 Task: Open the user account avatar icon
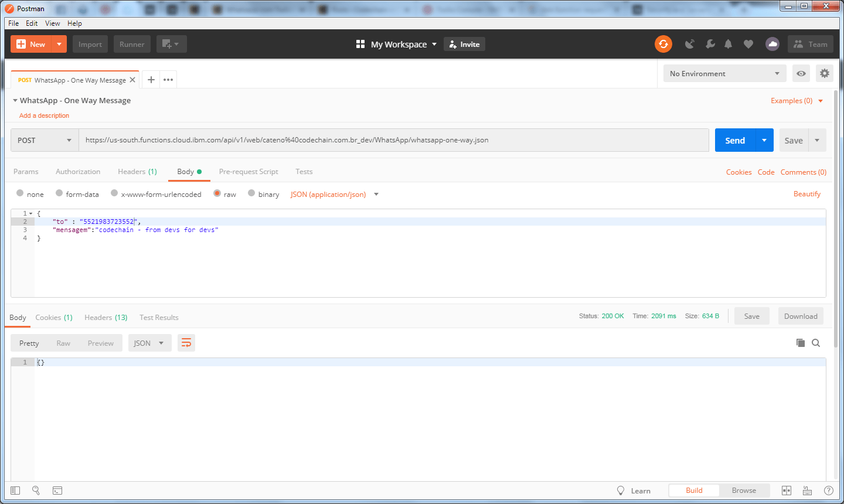click(772, 44)
